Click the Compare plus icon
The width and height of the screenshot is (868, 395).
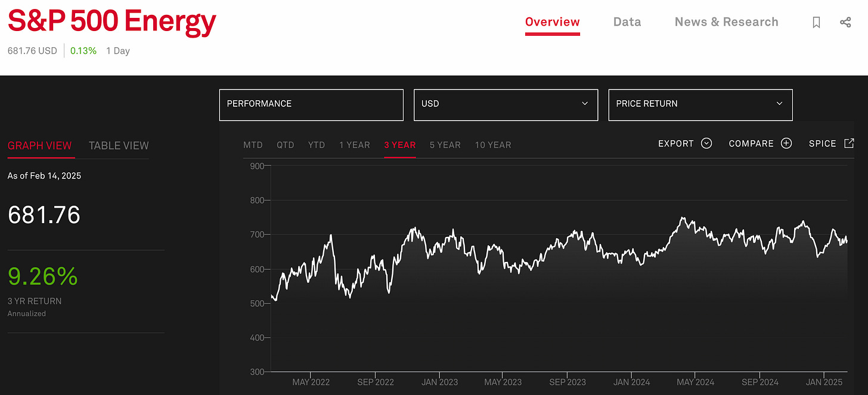click(786, 143)
